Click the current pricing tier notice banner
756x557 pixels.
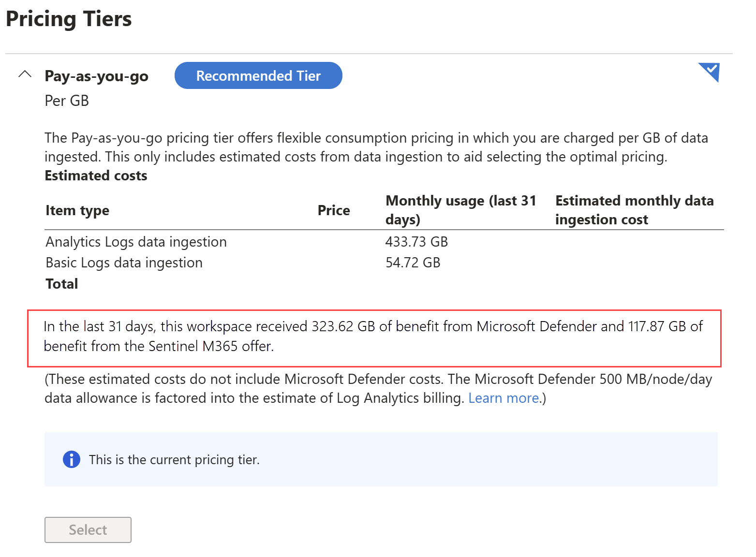point(380,459)
